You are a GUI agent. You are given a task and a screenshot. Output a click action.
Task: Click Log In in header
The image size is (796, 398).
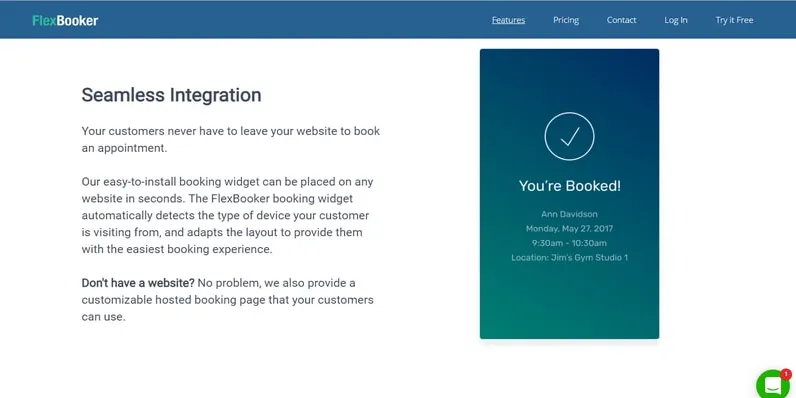coord(676,20)
